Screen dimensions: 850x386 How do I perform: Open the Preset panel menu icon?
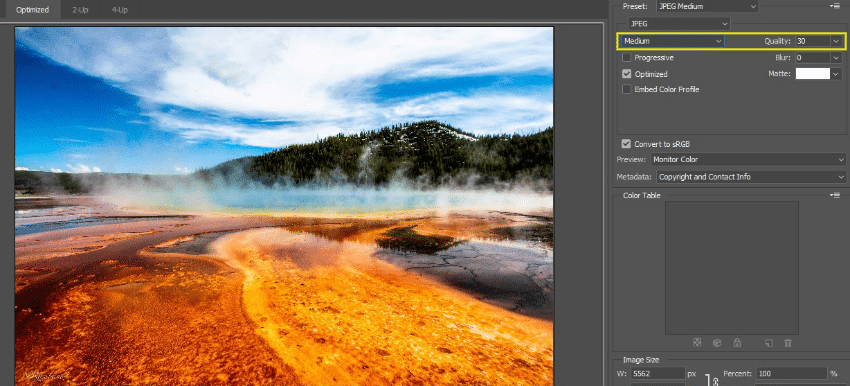[x=835, y=6]
